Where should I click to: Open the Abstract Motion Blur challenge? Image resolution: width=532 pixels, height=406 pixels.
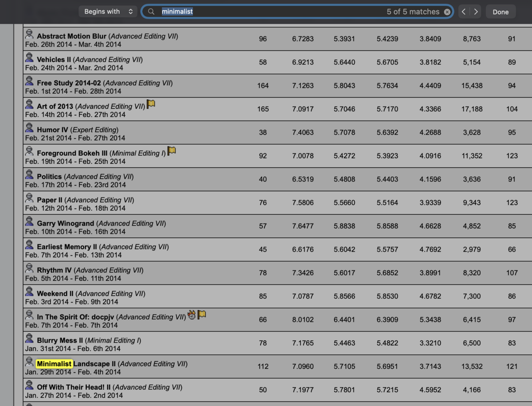pyautogui.click(x=72, y=36)
